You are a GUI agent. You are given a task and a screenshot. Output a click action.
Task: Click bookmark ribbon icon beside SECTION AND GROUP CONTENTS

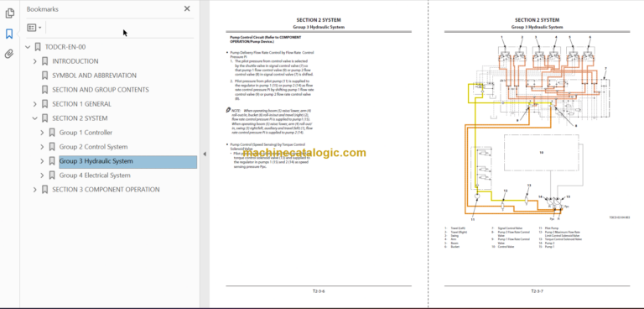44,90
